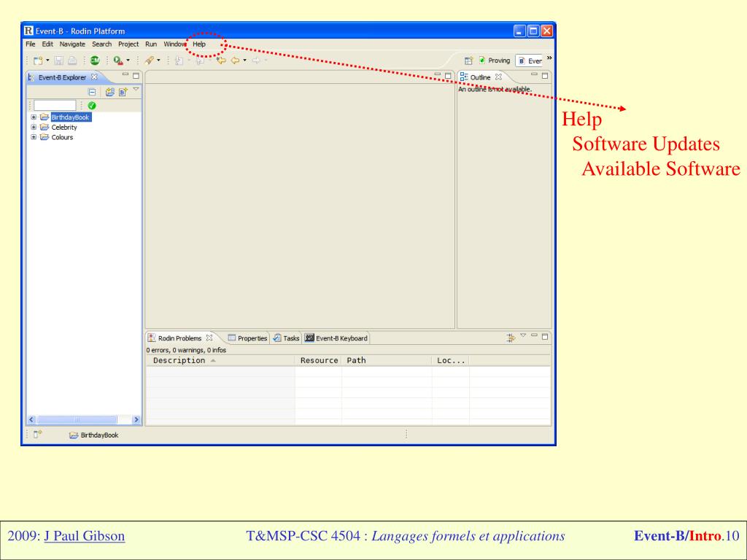
Task: Open the File menu
Action: coord(31,44)
